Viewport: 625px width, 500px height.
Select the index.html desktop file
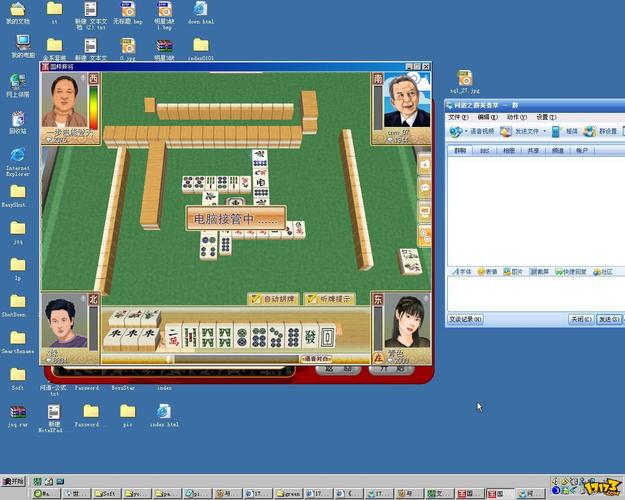pos(164,415)
